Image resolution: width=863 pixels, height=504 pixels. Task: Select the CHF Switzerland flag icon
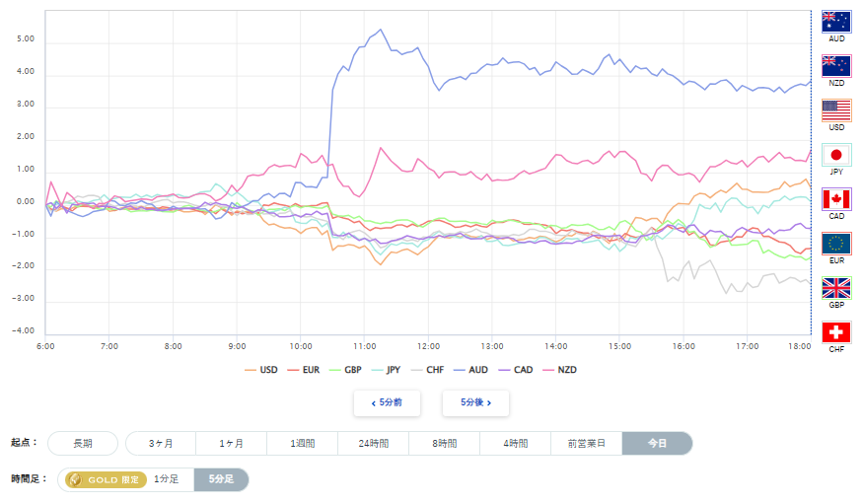coord(836,332)
